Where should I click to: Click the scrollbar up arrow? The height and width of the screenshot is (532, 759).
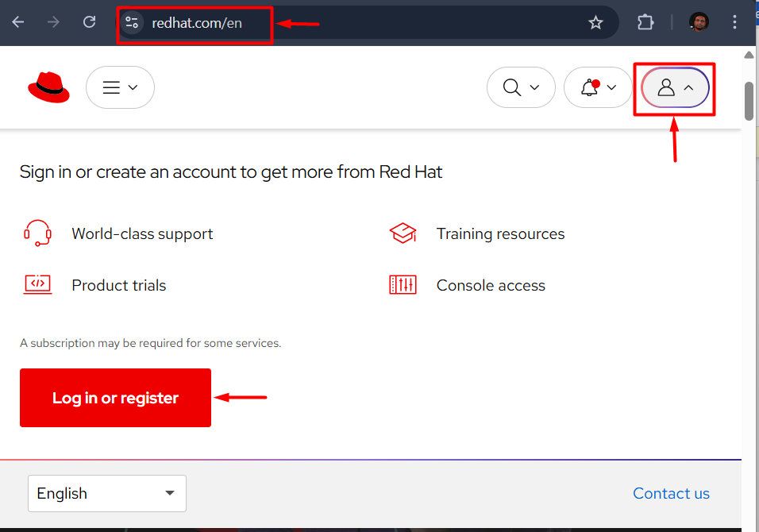tap(749, 55)
